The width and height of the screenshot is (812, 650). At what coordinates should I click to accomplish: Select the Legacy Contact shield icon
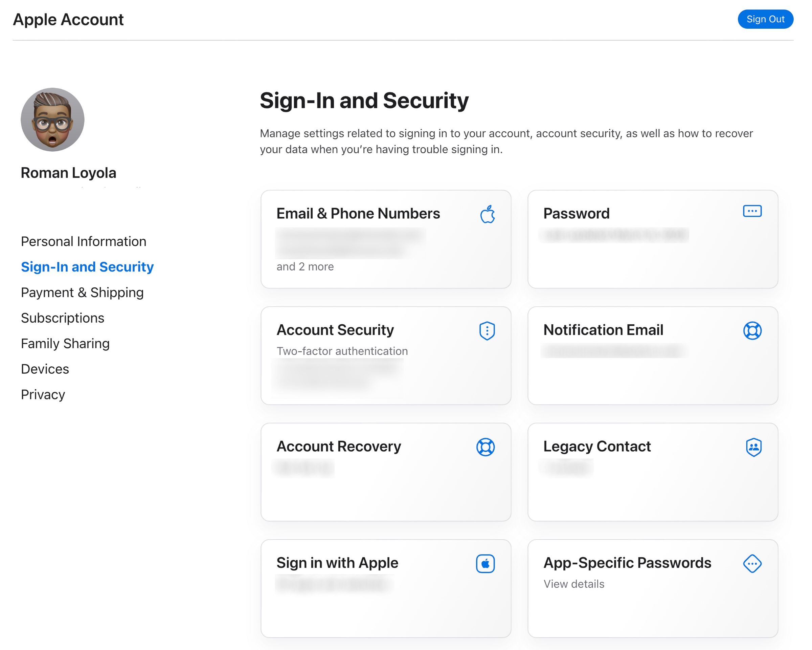pos(753,448)
